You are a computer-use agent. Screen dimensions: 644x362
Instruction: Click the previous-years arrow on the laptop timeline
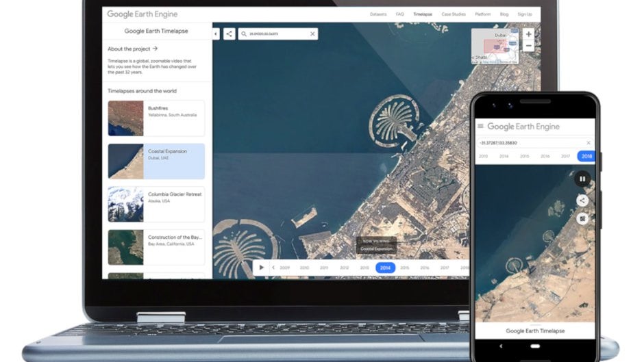click(x=273, y=268)
